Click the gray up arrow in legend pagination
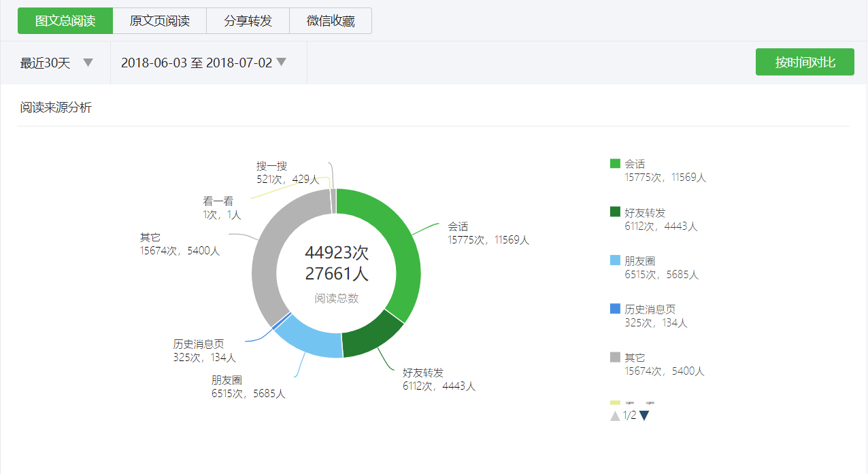This screenshot has width=868, height=474. tap(615, 414)
